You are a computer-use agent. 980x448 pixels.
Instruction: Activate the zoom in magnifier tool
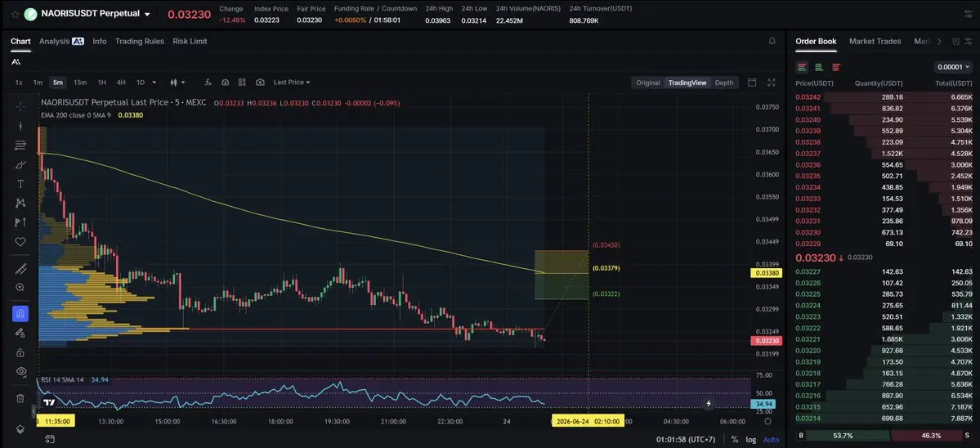coord(20,288)
